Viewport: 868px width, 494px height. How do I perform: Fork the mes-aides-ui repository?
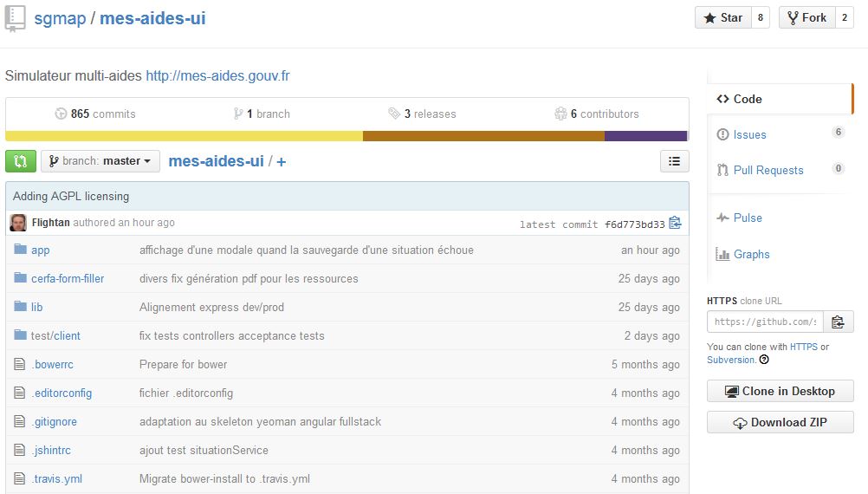(x=806, y=18)
